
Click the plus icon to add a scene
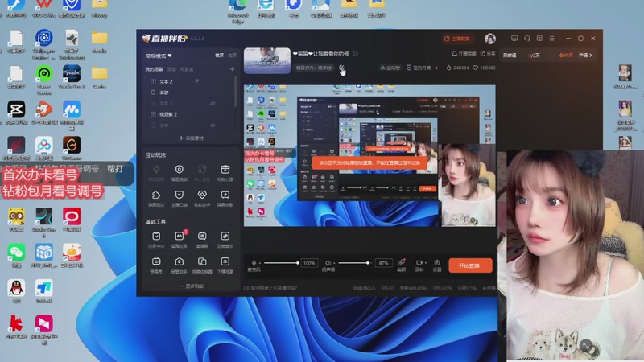click(232, 69)
